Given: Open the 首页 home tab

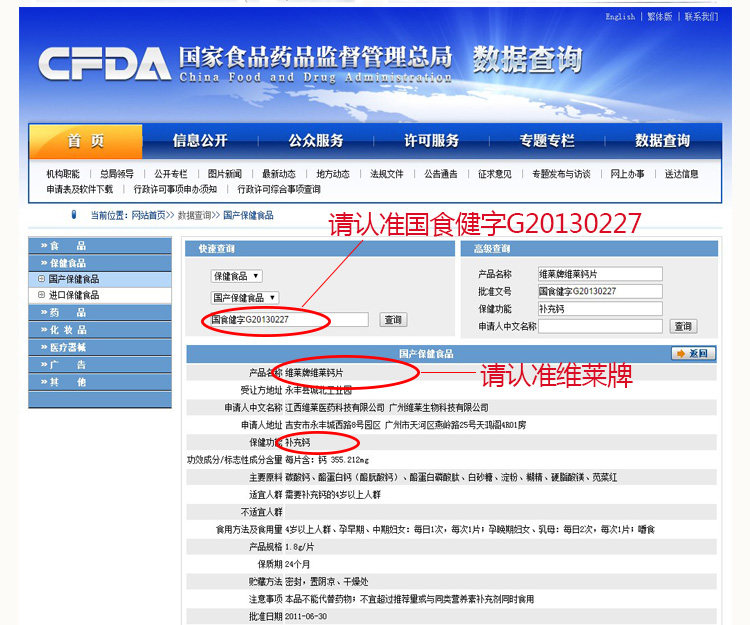Looking at the screenshot, I should (86, 141).
